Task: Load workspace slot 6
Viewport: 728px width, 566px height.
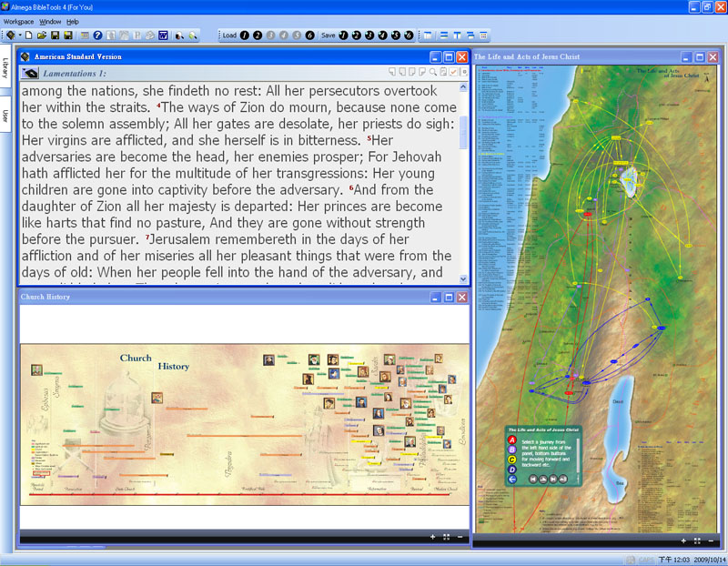Action: click(x=310, y=35)
